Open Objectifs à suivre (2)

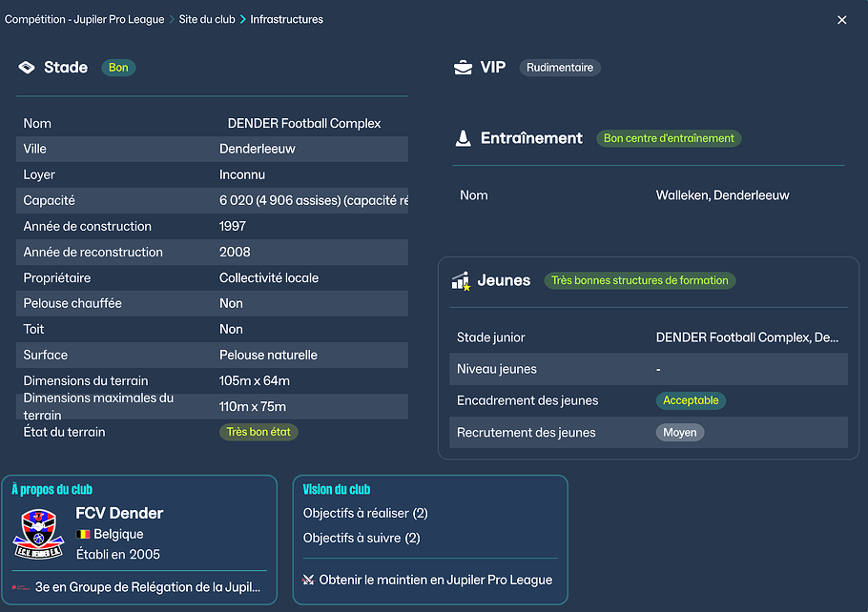tap(362, 538)
